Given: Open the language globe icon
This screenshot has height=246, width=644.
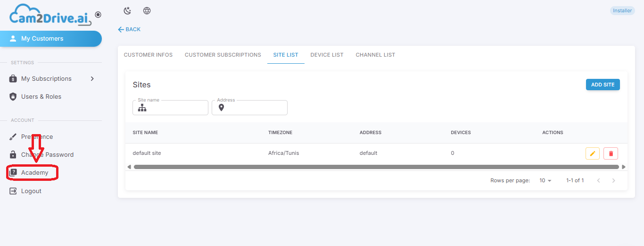Looking at the screenshot, I should coord(147,11).
